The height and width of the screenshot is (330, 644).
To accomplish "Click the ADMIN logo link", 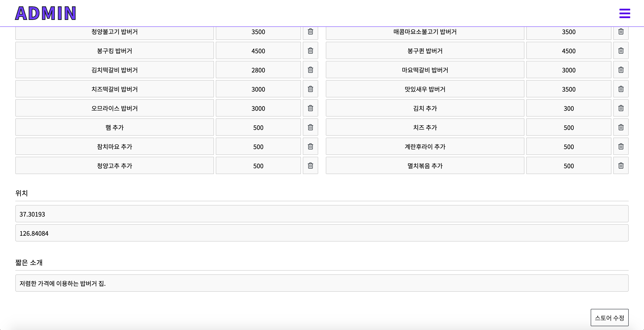I will pos(45,13).
